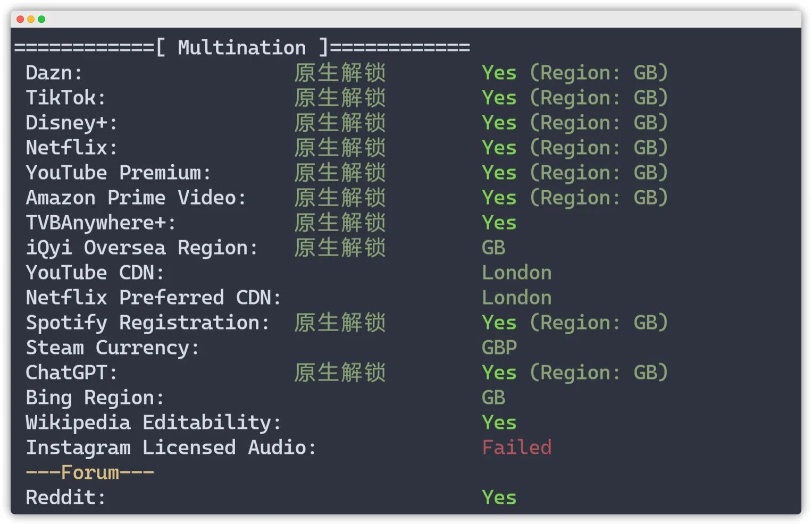The image size is (812, 525).
Task: Click the "Amazon Prime Video:" label
Action: tap(136, 198)
